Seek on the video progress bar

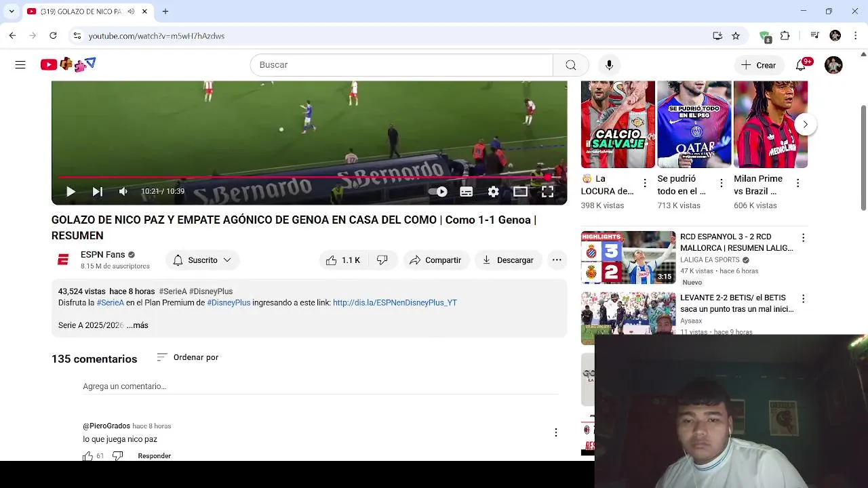(x=309, y=178)
